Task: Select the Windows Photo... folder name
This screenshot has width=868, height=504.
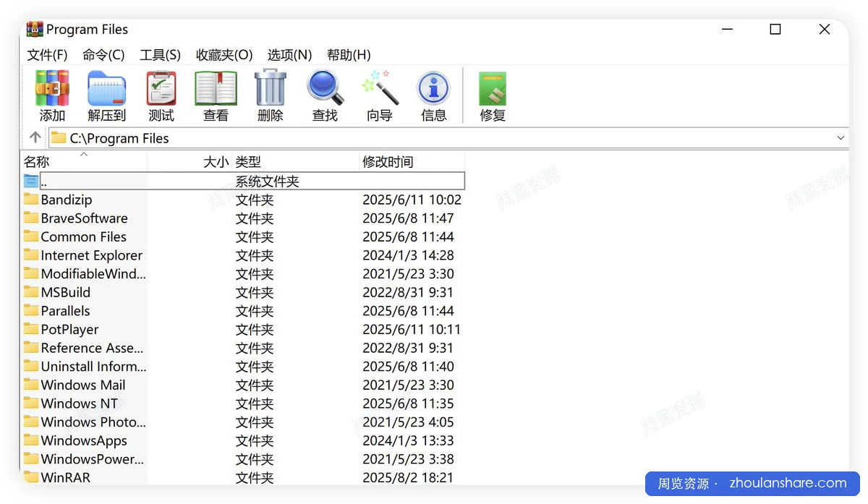Action: (x=93, y=422)
